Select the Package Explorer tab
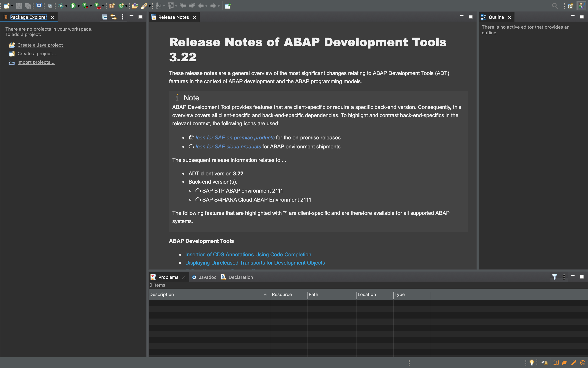The image size is (588, 368). pos(29,17)
